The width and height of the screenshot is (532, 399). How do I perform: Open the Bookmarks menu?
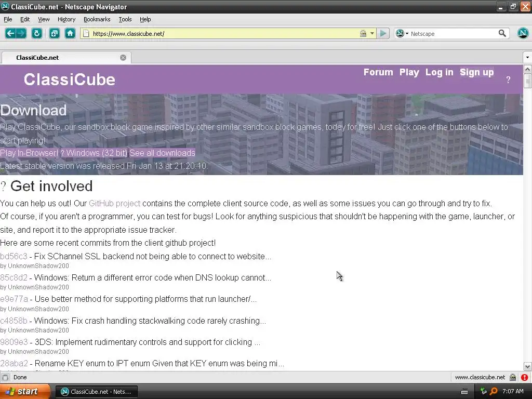[x=97, y=19]
